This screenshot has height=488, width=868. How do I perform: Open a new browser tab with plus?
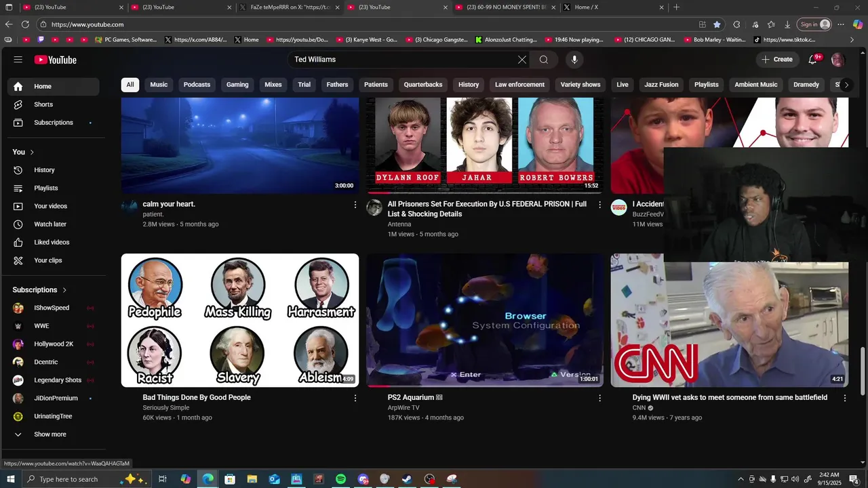click(676, 7)
